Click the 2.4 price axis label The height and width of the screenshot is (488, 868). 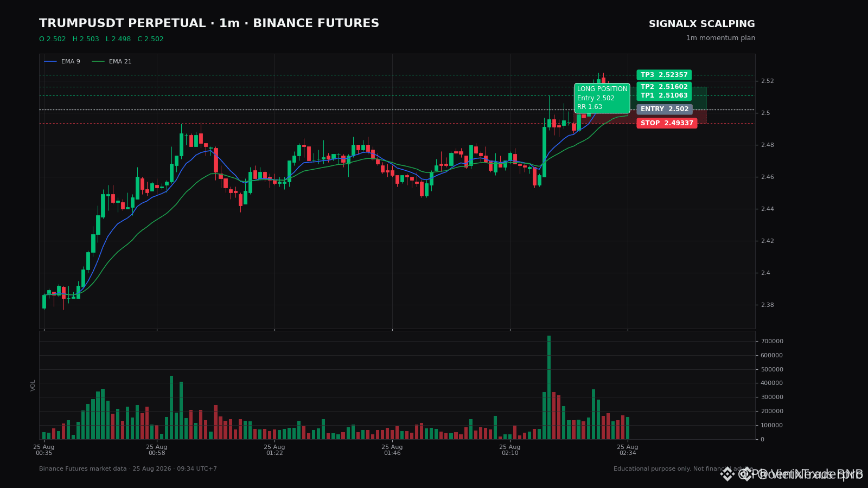click(765, 273)
